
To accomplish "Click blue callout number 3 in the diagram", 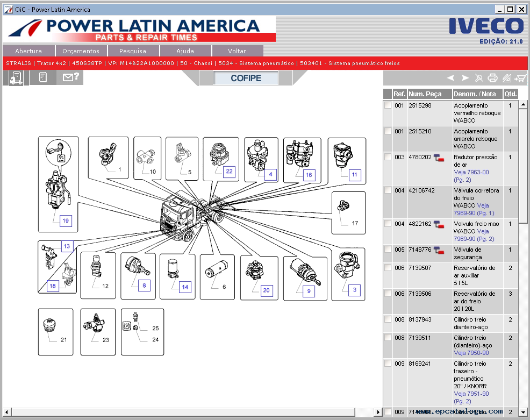I will coord(355,290).
